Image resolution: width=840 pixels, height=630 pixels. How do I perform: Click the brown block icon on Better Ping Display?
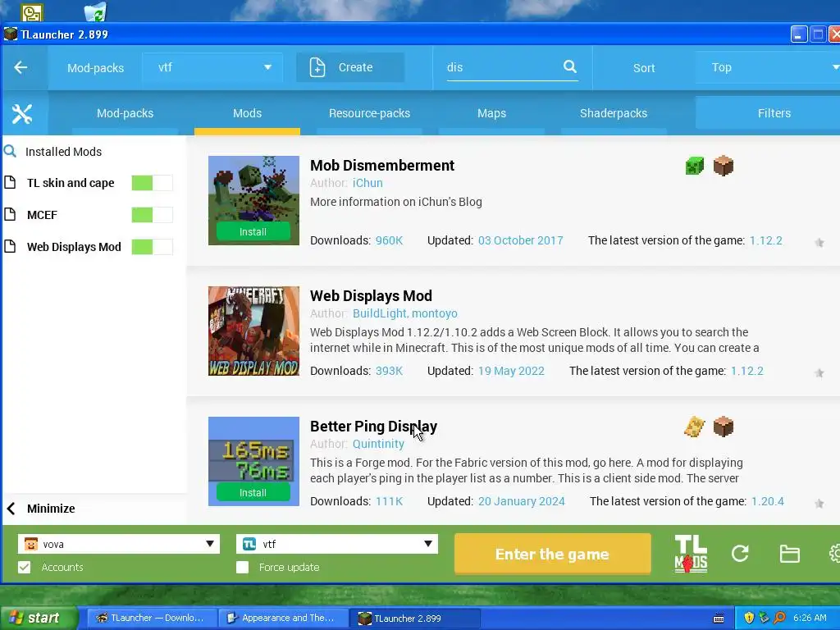point(724,427)
